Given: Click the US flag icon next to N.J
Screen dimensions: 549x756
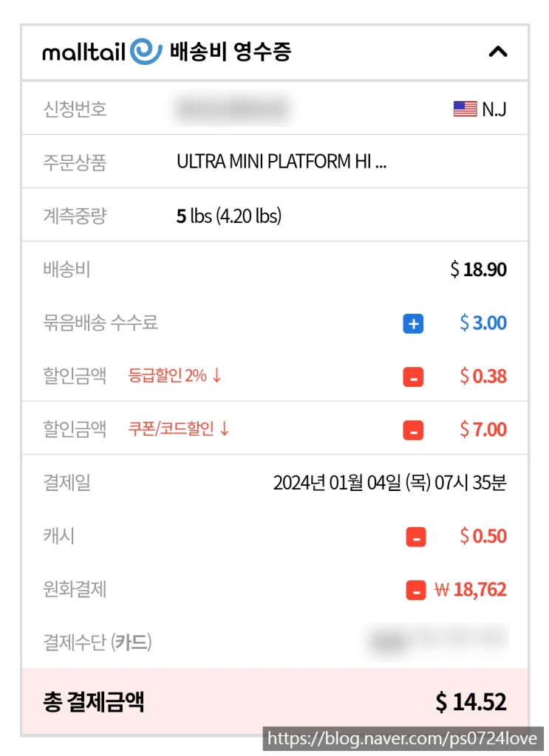Looking at the screenshot, I should click(x=465, y=109).
